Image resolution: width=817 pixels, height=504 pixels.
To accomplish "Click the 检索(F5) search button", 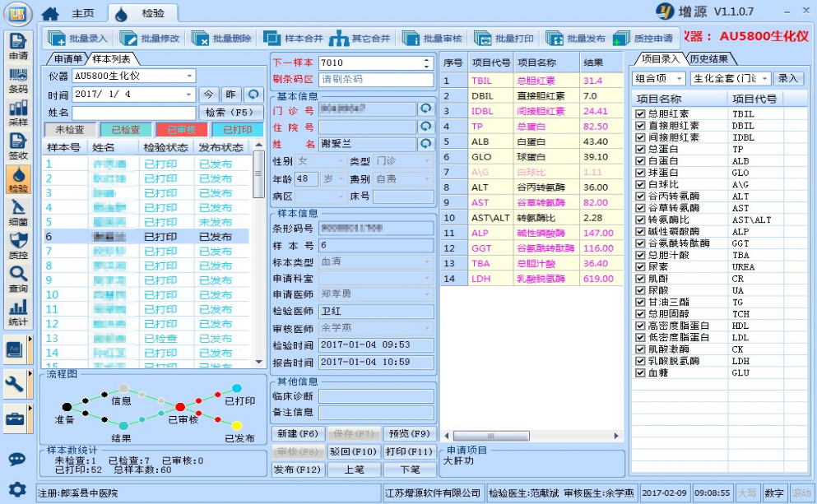I will (x=230, y=113).
